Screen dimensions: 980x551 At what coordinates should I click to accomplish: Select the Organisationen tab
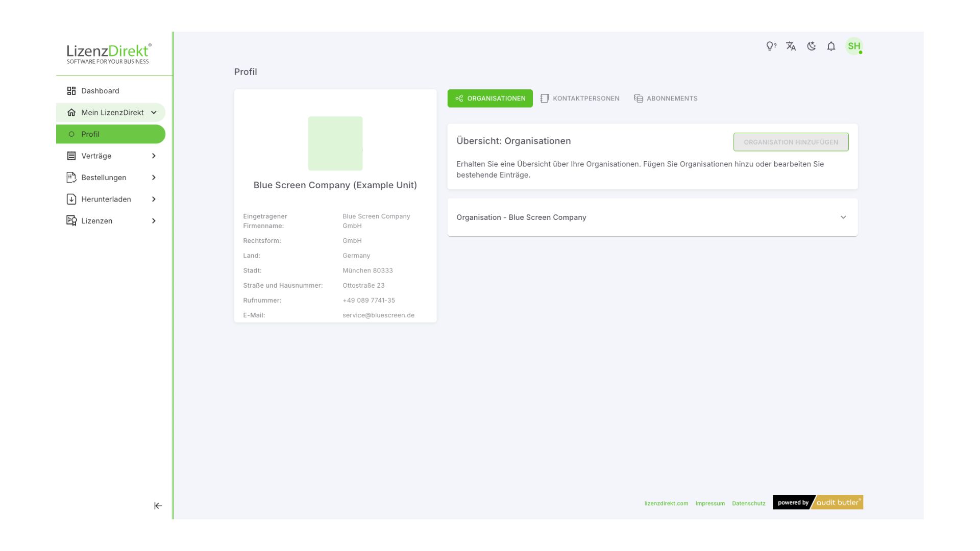click(x=490, y=98)
